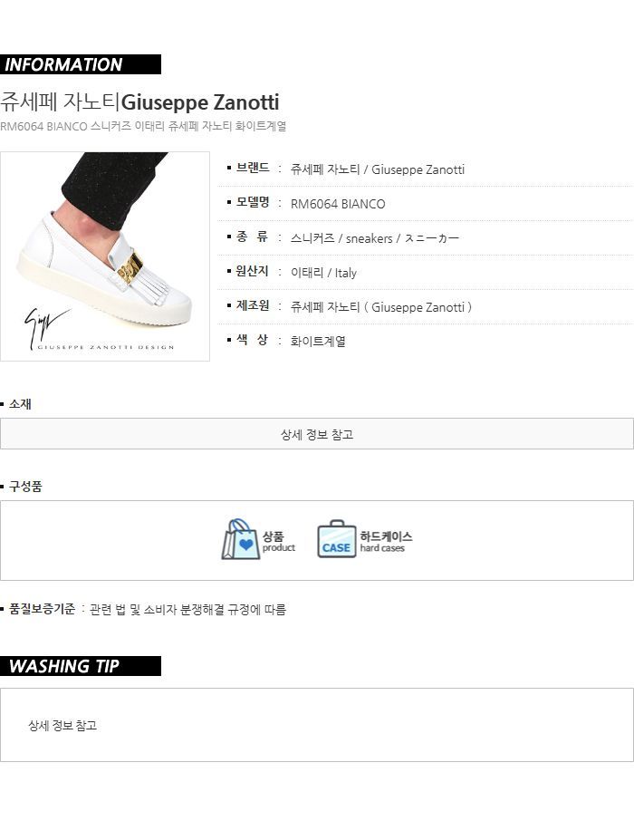Click the gray subtitle RM6064 BIANCO 스니커즈

143,127
